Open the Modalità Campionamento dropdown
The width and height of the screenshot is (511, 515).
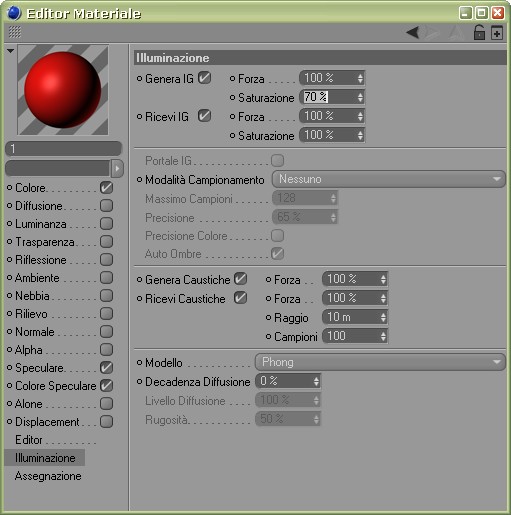pos(389,179)
